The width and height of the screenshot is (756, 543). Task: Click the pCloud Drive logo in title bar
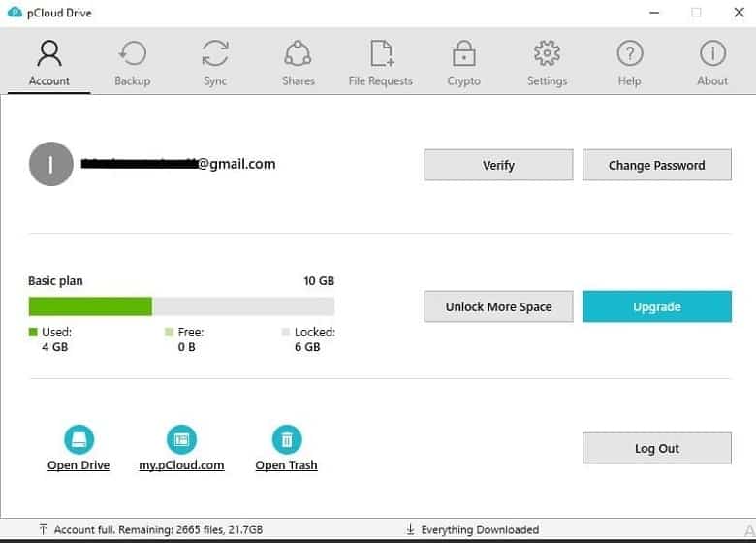(x=15, y=12)
